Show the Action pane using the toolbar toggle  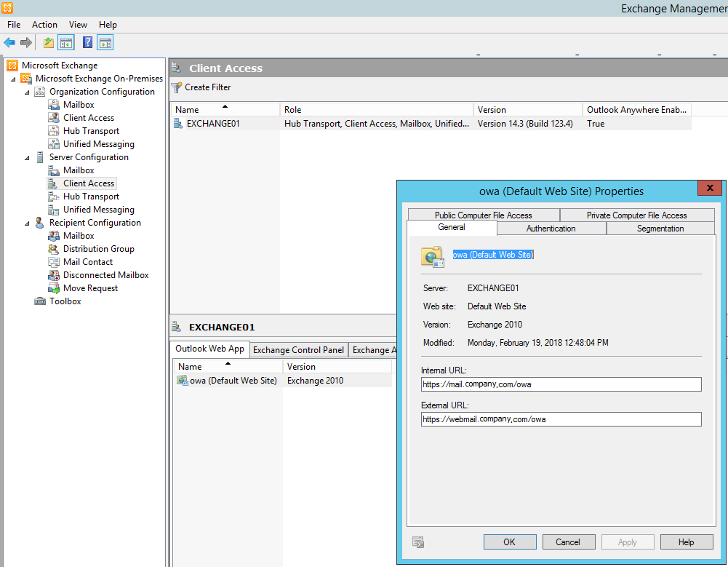[104, 42]
